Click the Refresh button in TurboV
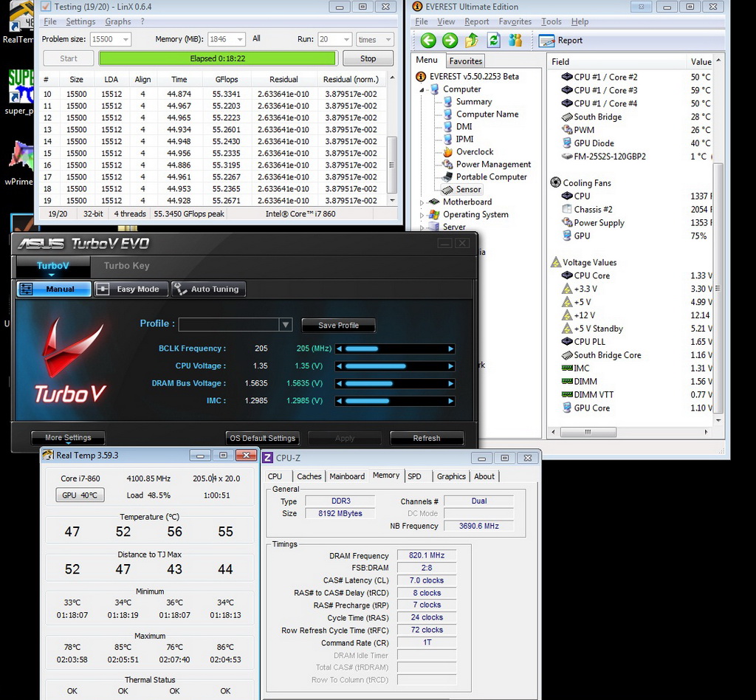This screenshot has width=756, height=700. [x=427, y=438]
